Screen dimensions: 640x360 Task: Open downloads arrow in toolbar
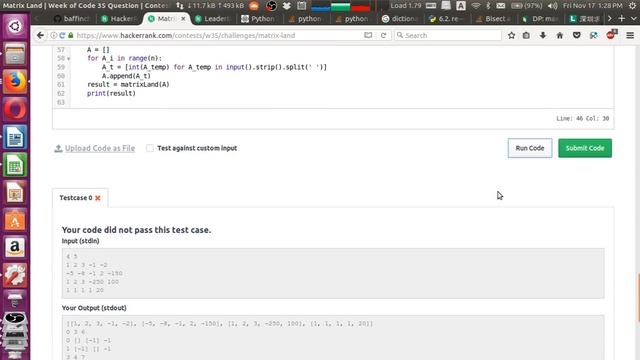coord(543,36)
